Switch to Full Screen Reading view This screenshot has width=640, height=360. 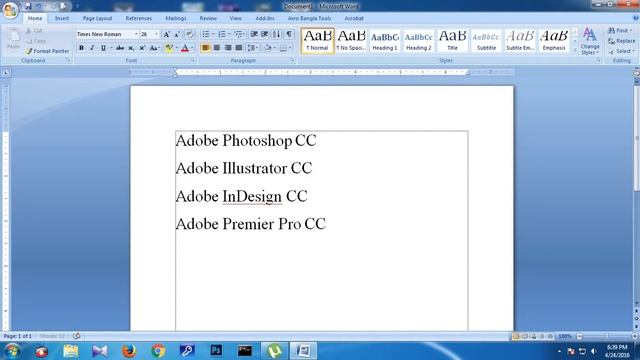tap(524, 336)
